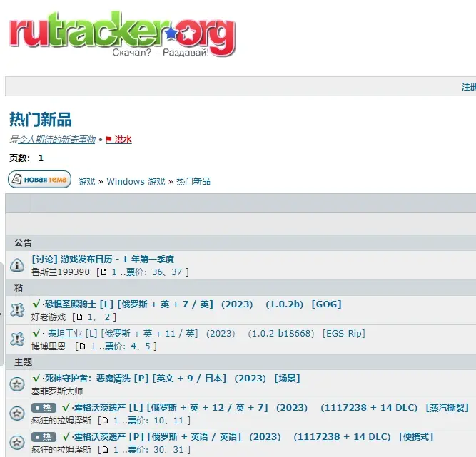Screen dimensions: 476x457
Task: Click the 页数: 1 page indicator
Action: point(26,158)
